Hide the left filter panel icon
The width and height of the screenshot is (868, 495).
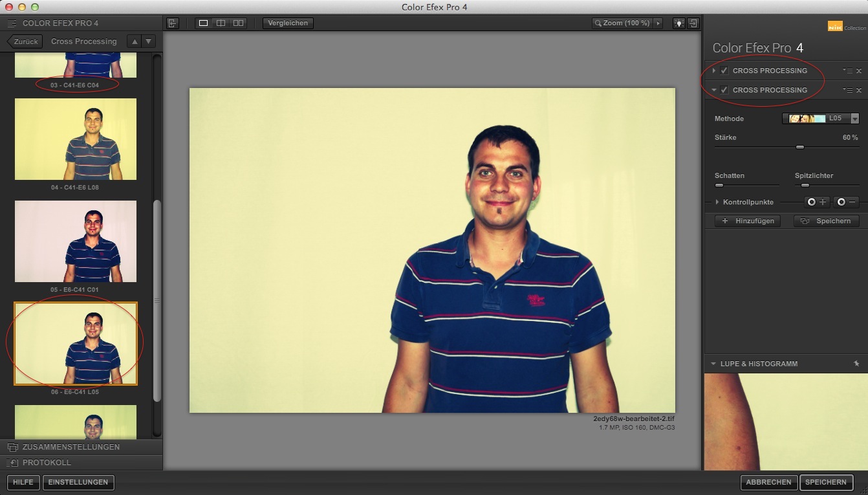172,23
